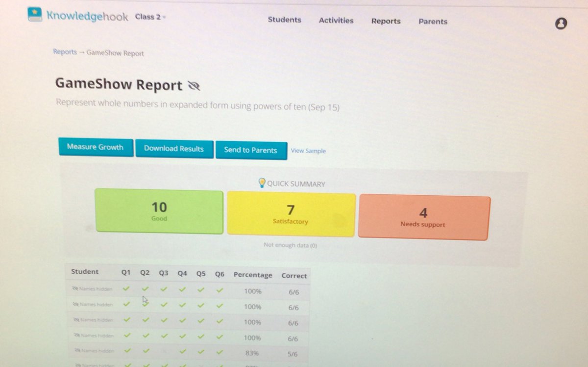This screenshot has width=588, height=367.
Task: Open the Reports menu
Action: click(x=386, y=21)
